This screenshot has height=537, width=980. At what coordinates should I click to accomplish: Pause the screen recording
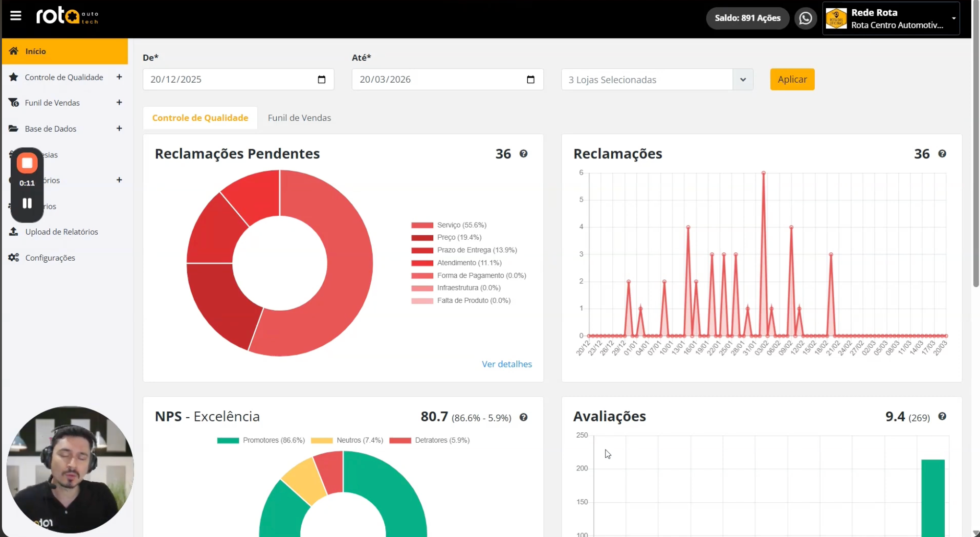27,203
